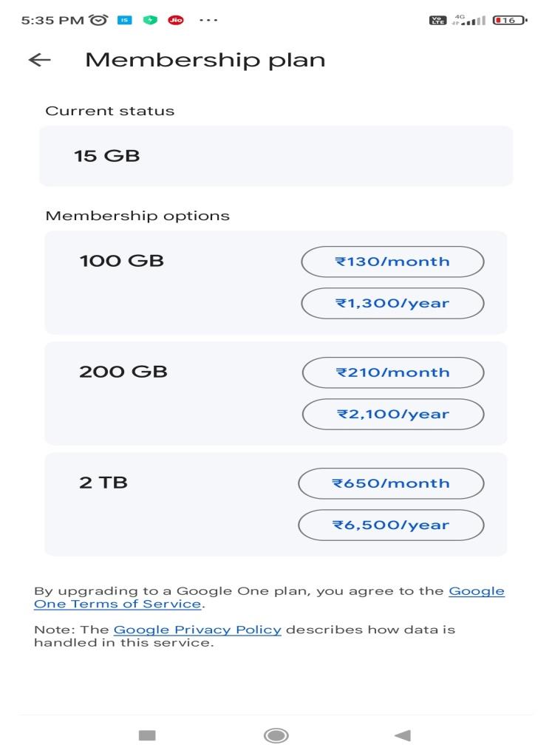Select the ₹210/month 200 GB option
The image size is (552, 756).
click(392, 372)
